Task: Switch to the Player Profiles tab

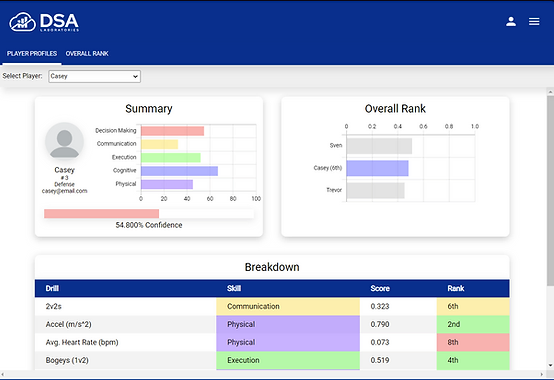Action: pos(32,54)
